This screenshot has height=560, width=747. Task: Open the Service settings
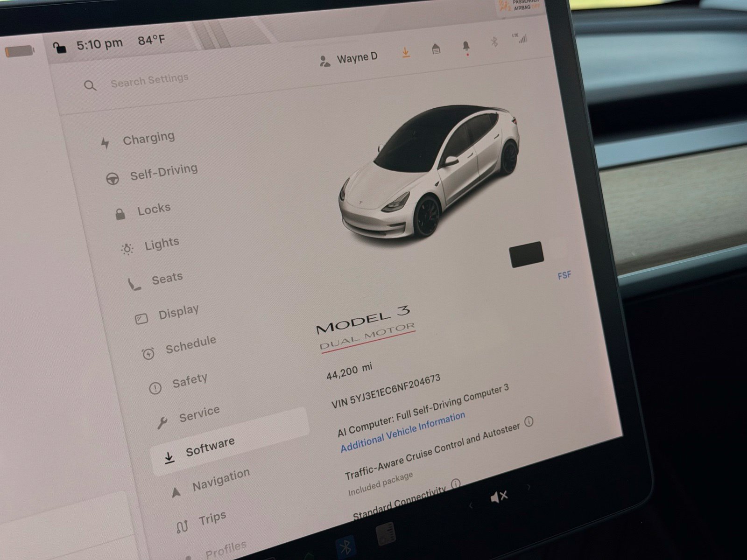[x=189, y=416]
